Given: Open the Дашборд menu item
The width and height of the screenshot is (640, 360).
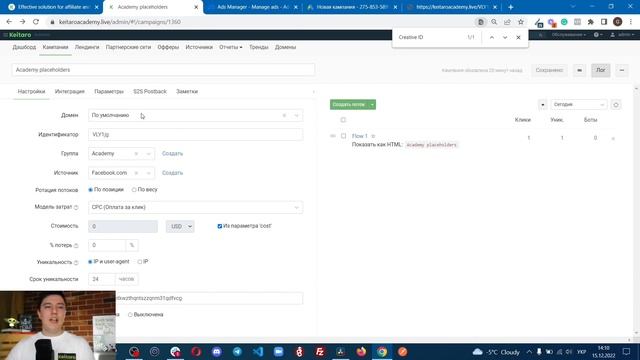Looking at the screenshot, I should [x=24, y=47].
